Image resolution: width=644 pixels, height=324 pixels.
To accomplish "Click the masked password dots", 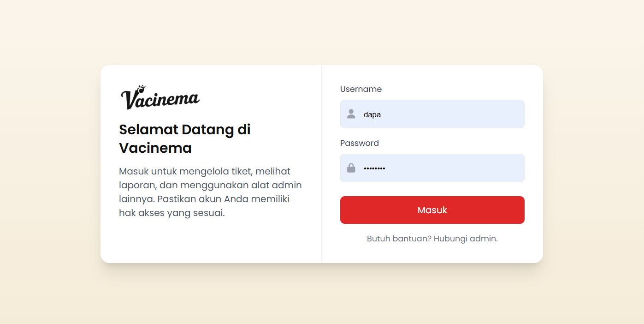I will 374,168.
